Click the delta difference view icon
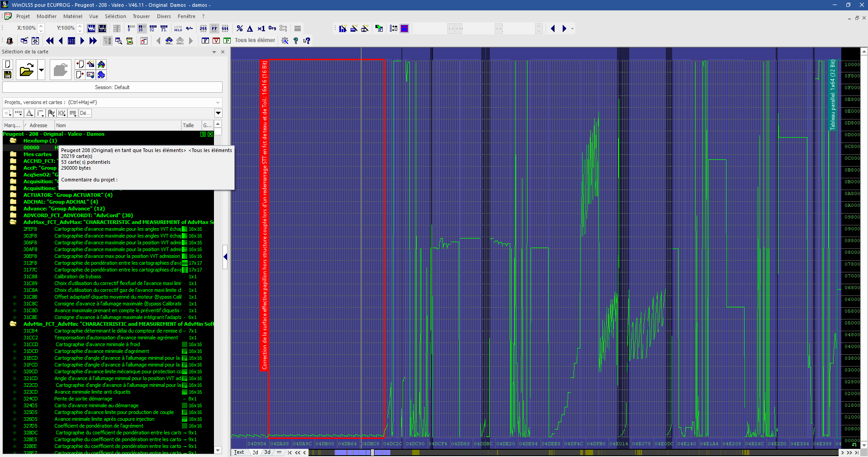Viewport: 868px width, 457px height. (x=250, y=29)
